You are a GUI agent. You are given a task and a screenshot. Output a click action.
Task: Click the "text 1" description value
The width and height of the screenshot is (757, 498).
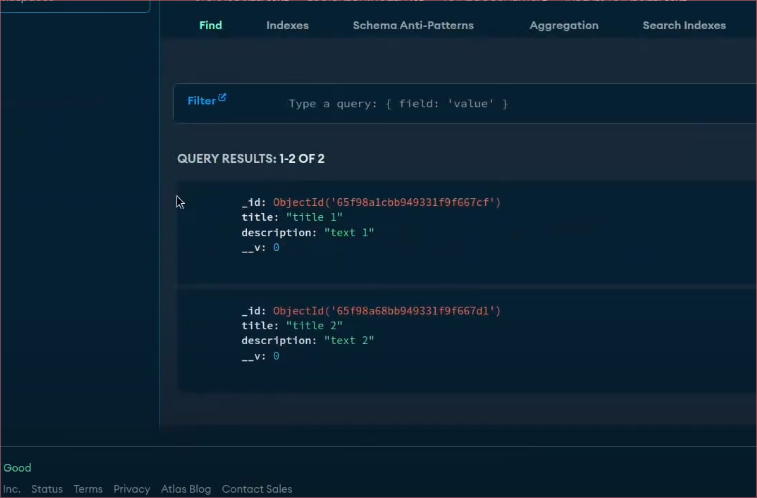click(x=349, y=233)
